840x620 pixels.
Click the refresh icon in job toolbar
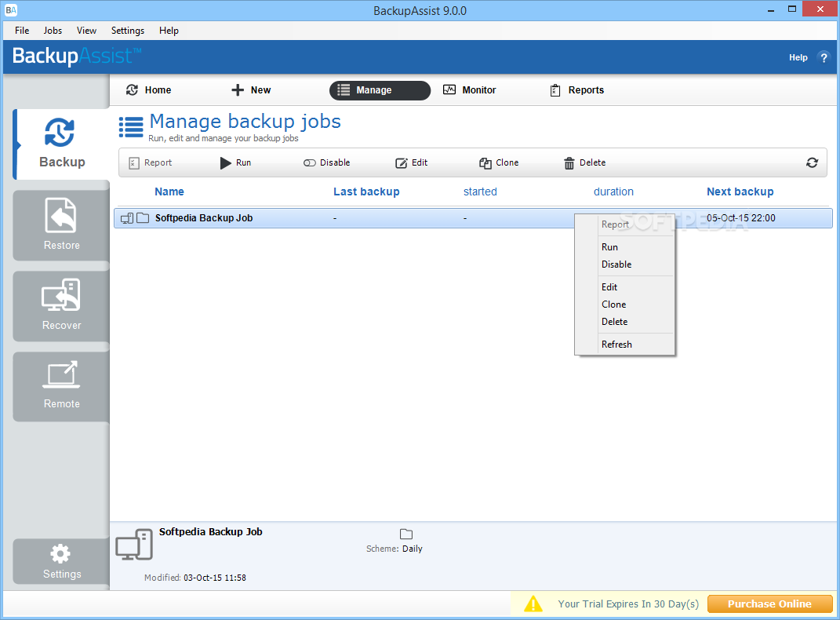(x=812, y=162)
